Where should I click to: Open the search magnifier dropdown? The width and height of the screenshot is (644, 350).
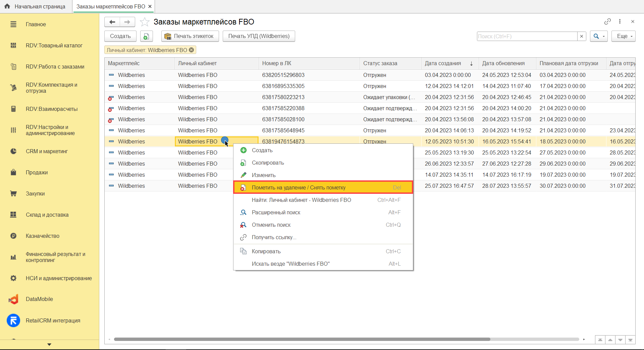click(x=598, y=36)
